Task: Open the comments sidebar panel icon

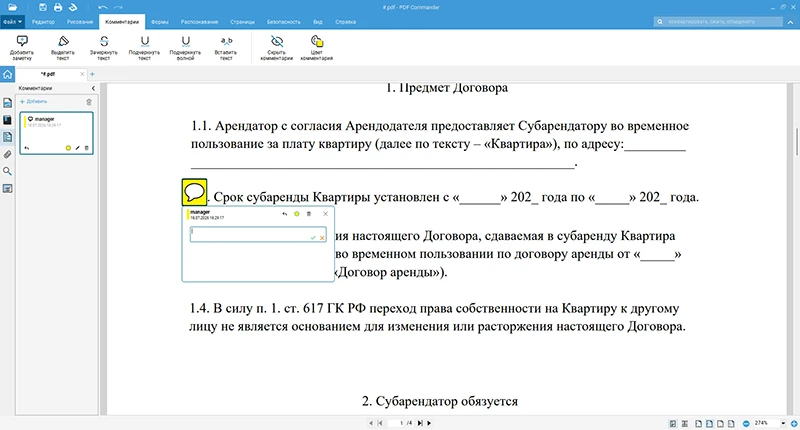Action: click(x=7, y=137)
